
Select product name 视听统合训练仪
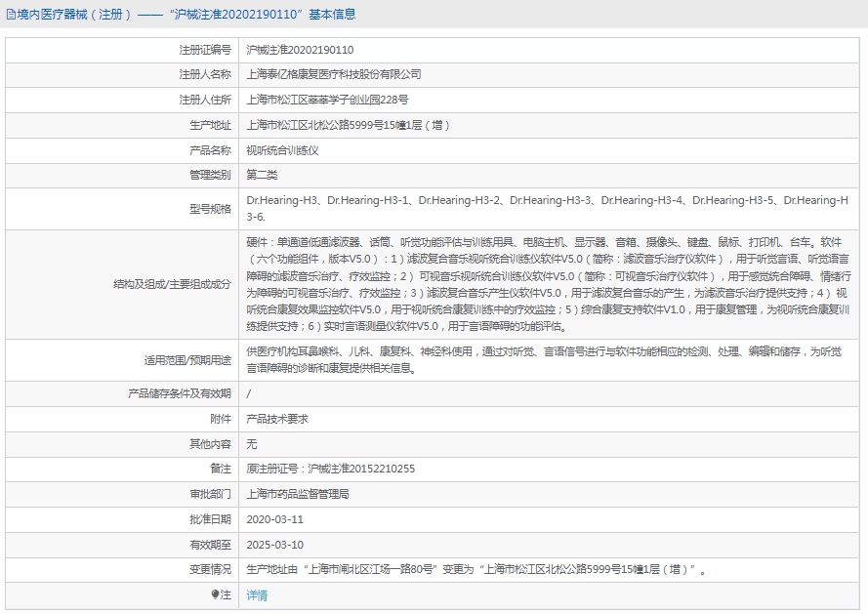(x=282, y=150)
